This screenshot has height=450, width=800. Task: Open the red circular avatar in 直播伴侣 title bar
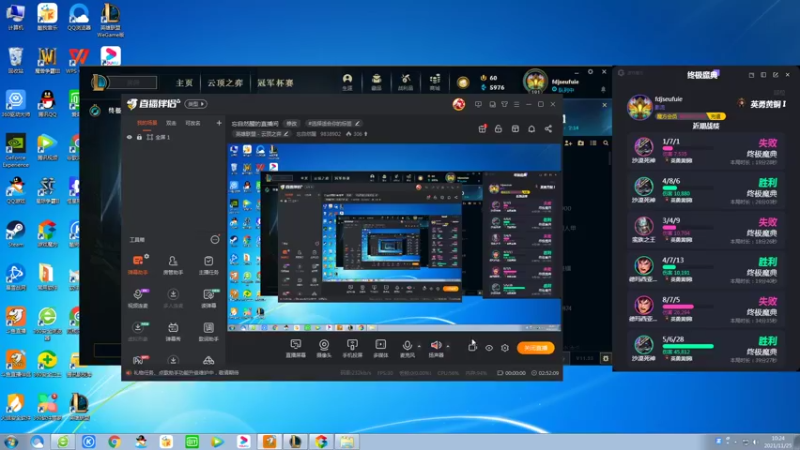(x=459, y=104)
